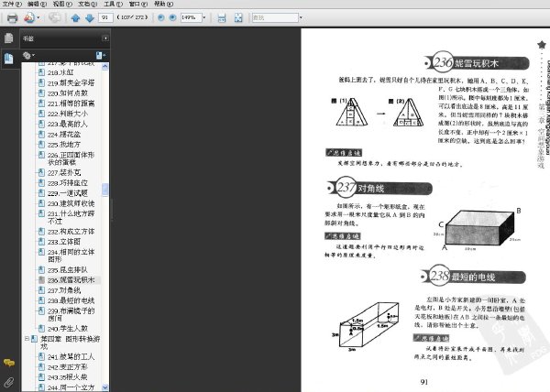
Task: Open the 帮助 (Help) menu
Action: 163,4
